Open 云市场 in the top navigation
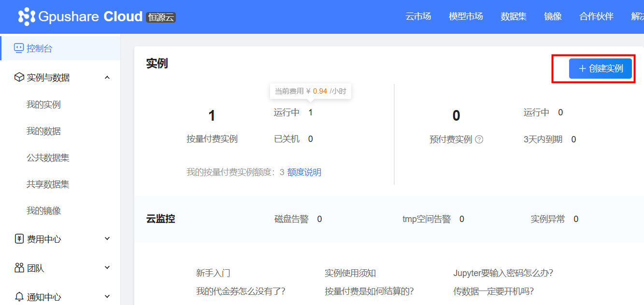 point(418,16)
